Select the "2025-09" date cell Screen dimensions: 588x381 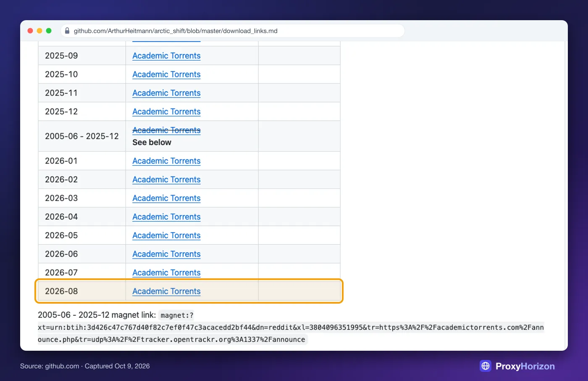pos(82,56)
